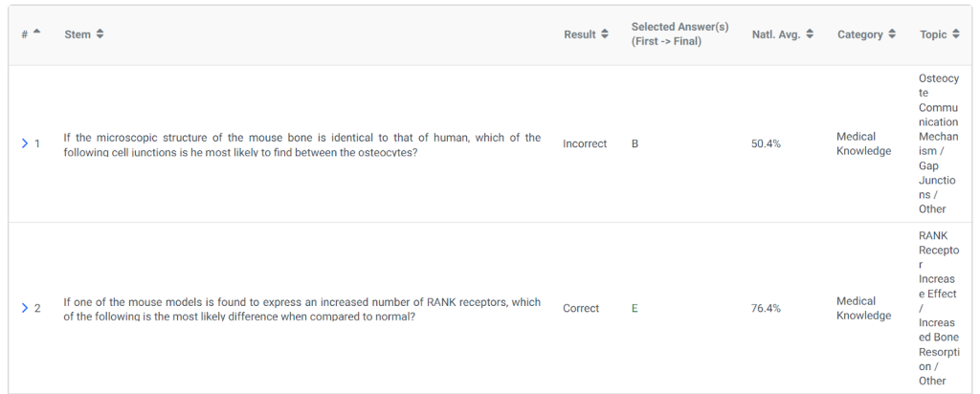Open the RANK receptors question stem
Viewport: 980px width, 394px height.
click(x=301, y=308)
